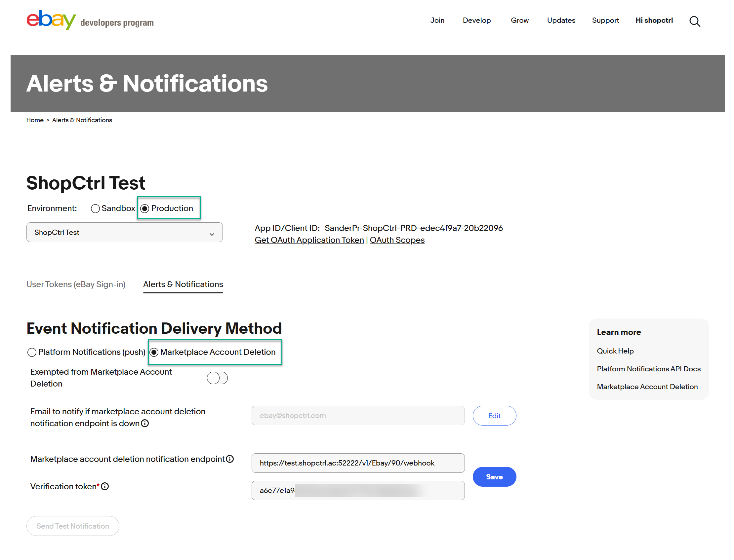Go to Home breadcrumb link
Image resolution: width=734 pixels, height=560 pixels.
(35, 120)
